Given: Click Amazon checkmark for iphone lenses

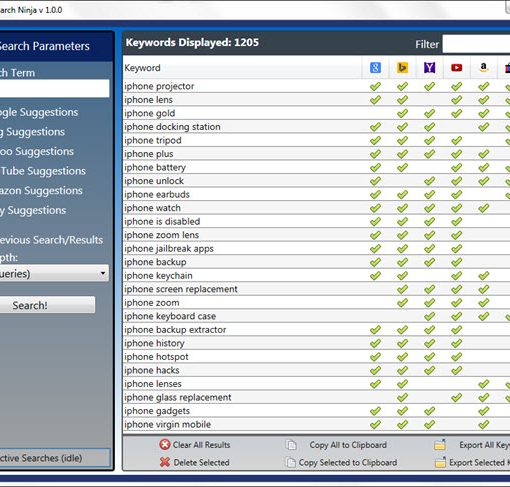Looking at the screenshot, I should click(x=483, y=384).
